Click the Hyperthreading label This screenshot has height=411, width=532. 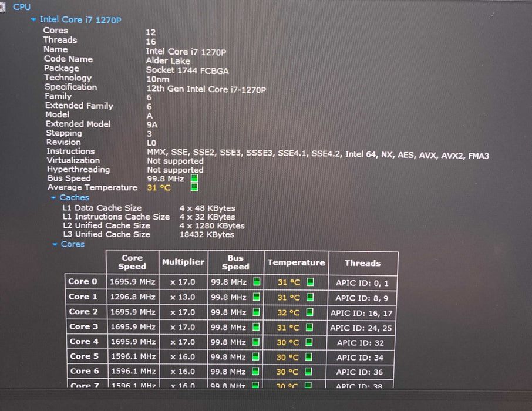[x=78, y=169]
